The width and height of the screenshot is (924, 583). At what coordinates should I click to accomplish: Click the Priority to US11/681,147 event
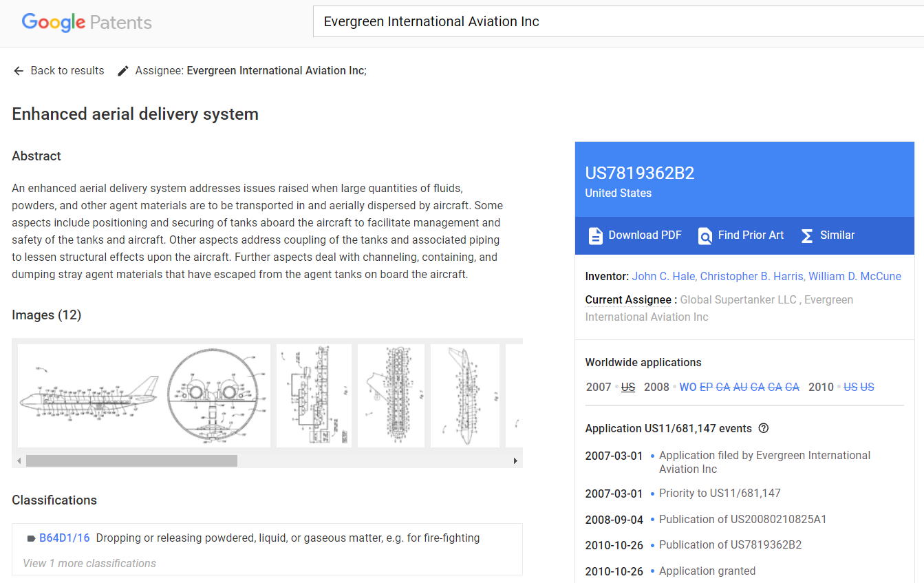[x=720, y=494]
